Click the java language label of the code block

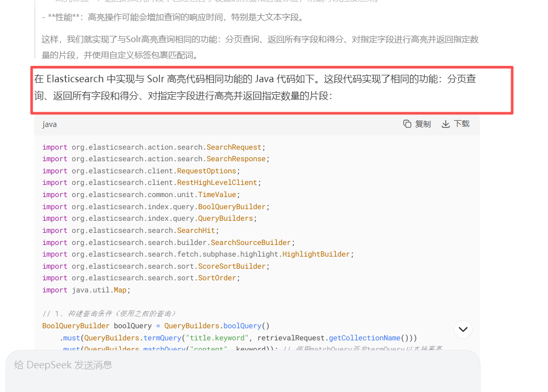(x=50, y=124)
